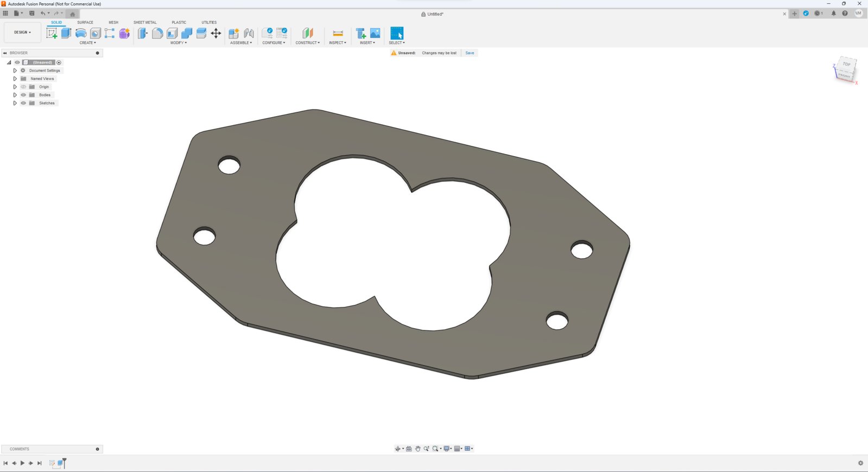868x472 pixels.
Task: Select the Shell tool
Action: pos(172,33)
